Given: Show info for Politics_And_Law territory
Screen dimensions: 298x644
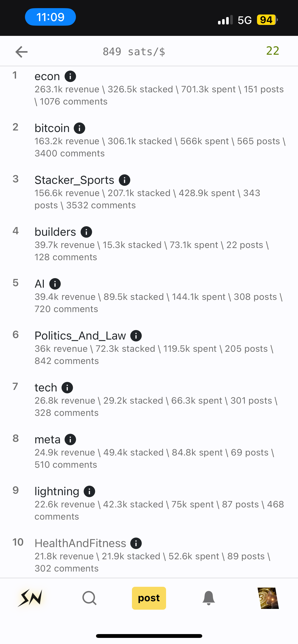Looking at the screenshot, I should click(x=136, y=336).
